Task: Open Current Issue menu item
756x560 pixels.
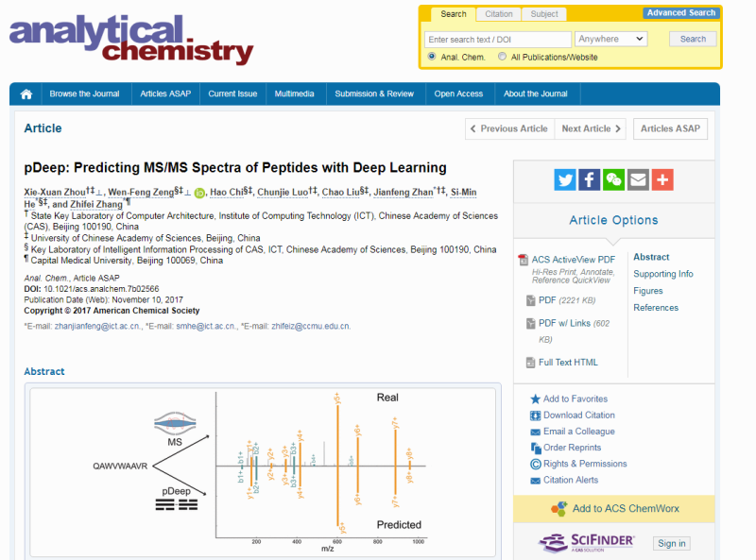Action: pyautogui.click(x=232, y=94)
